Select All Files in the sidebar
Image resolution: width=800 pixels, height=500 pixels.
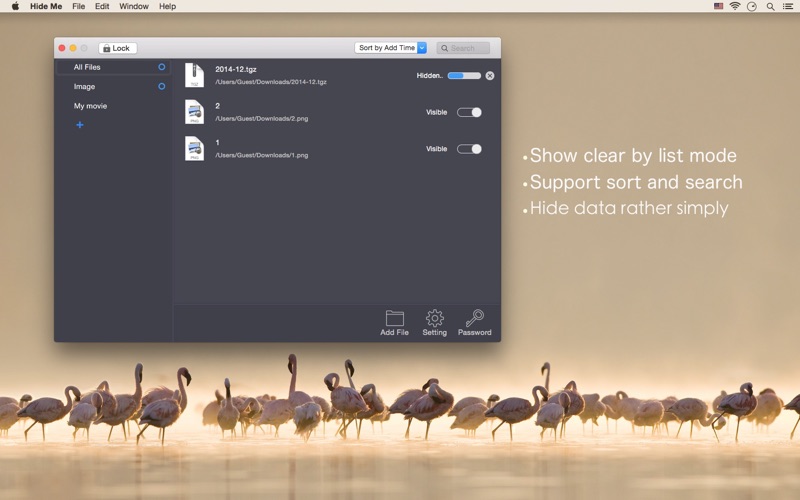113,67
